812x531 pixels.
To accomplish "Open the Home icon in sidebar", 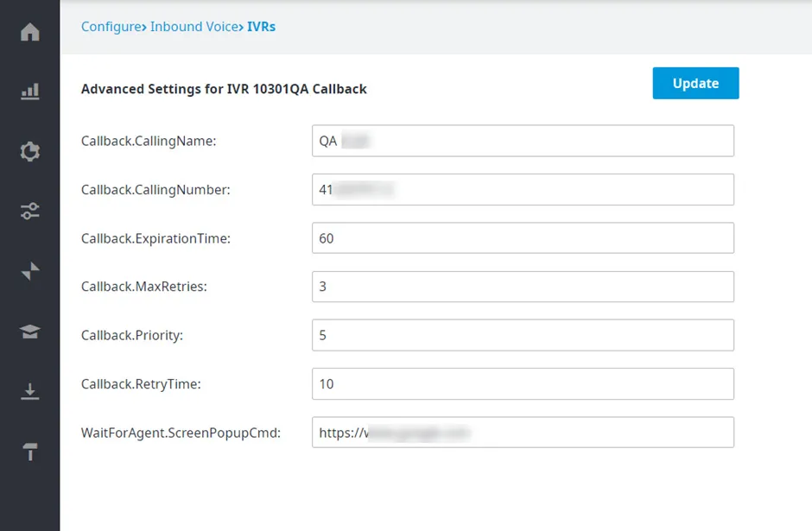I will click(x=30, y=32).
